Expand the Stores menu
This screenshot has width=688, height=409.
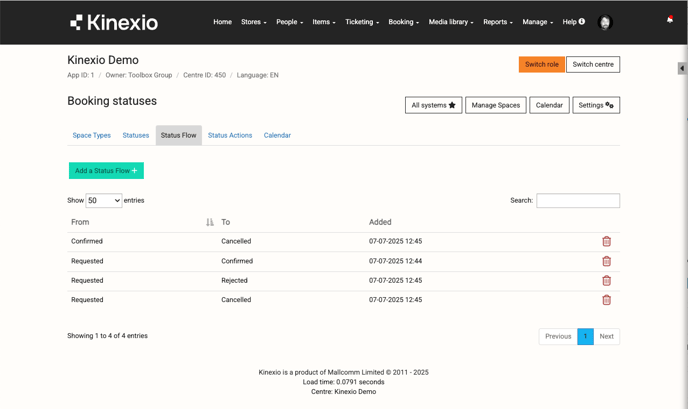pos(253,22)
